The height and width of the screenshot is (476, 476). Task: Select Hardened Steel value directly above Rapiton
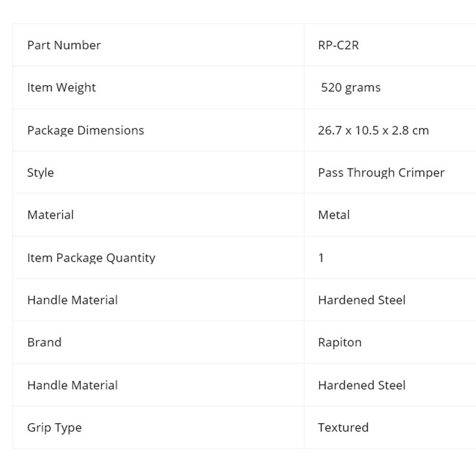[x=362, y=300]
